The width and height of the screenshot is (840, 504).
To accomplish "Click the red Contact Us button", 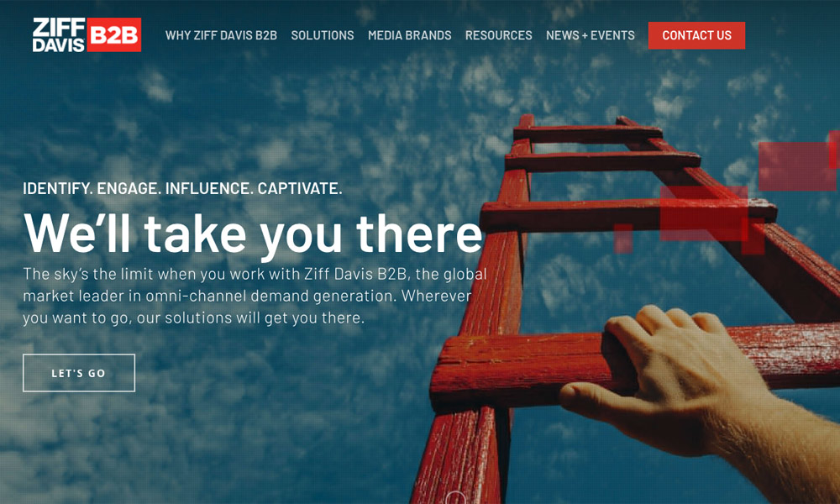I will pyautogui.click(x=696, y=35).
